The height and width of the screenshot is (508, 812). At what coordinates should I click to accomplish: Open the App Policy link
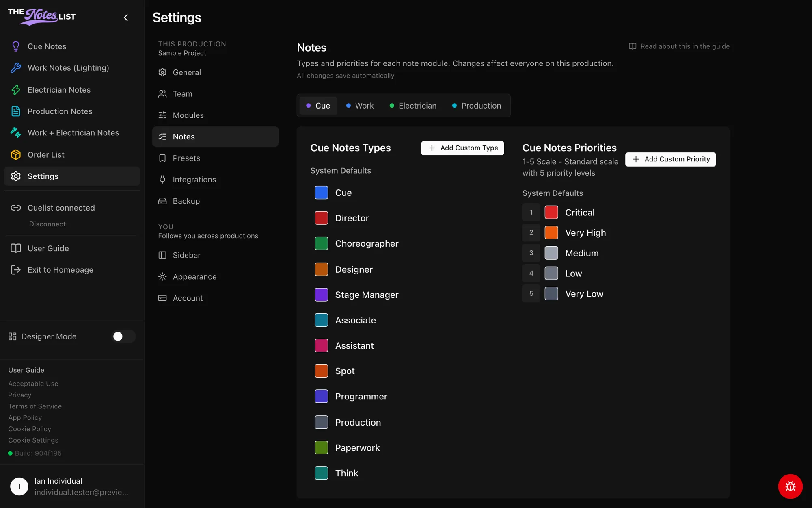coord(25,418)
